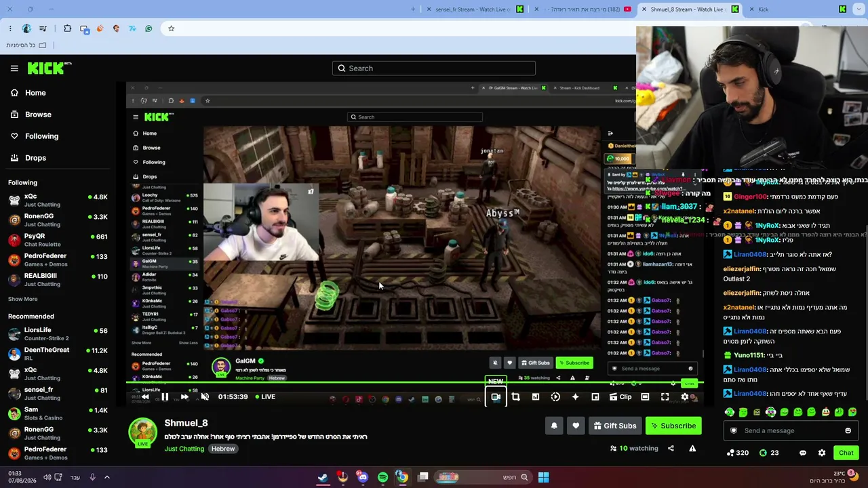The width and height of the screenshot is (868, 488).
Task: Jump to LIVE in the player
Action: [x=264, y=397]
